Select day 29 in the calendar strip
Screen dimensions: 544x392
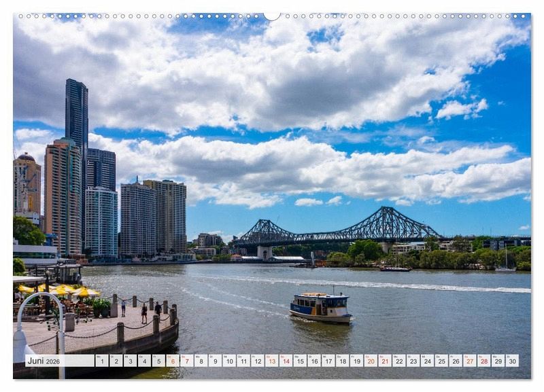498,361
